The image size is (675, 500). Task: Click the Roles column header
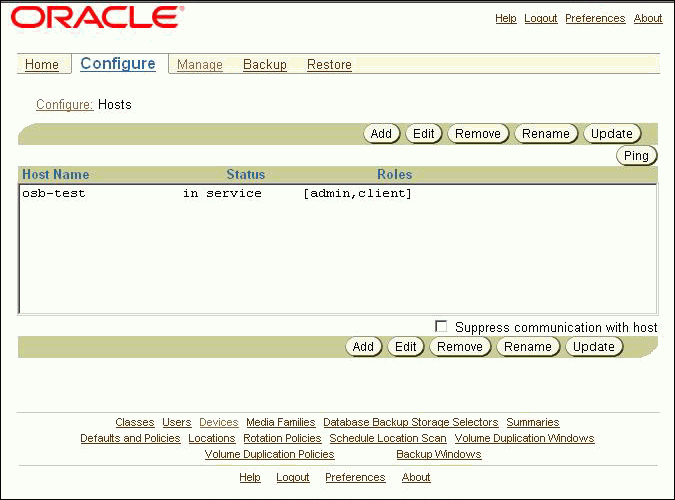(395, 174)
